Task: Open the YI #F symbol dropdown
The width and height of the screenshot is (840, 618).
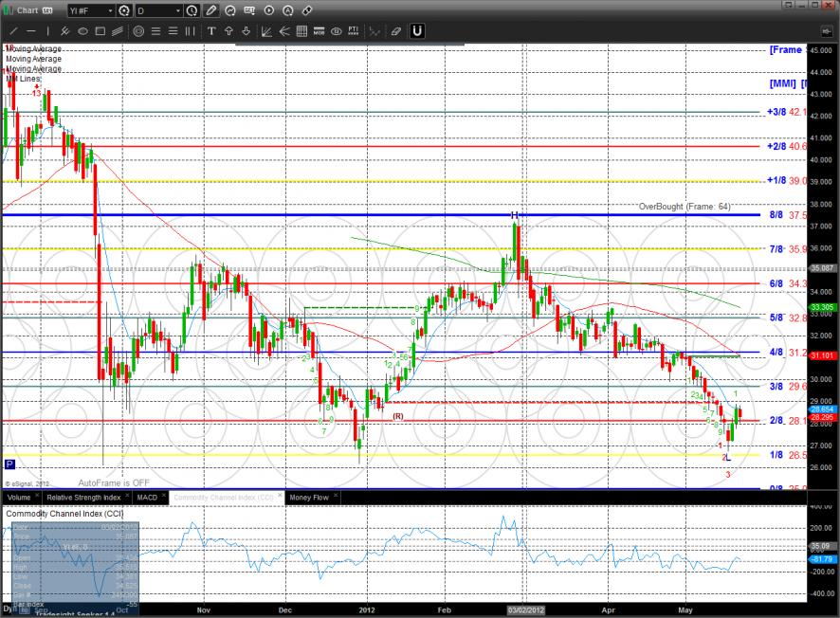Action: (x=108, y=10)
